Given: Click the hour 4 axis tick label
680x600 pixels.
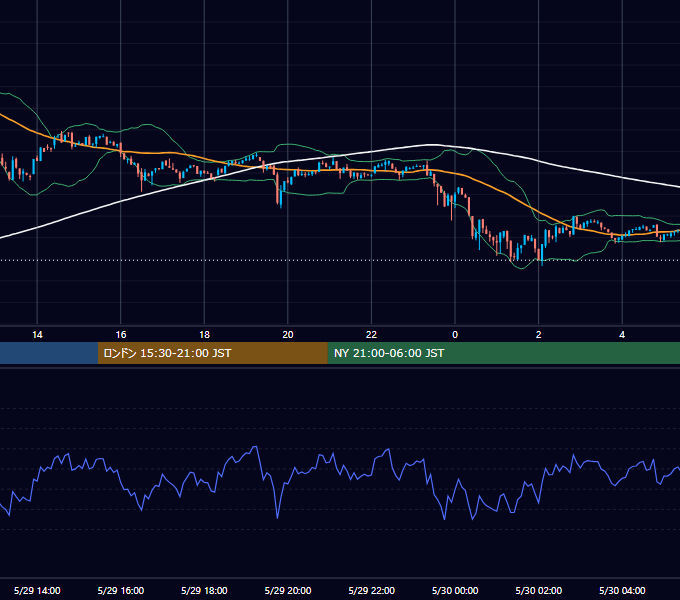Looking at the screenshot, I should [622, 335].
